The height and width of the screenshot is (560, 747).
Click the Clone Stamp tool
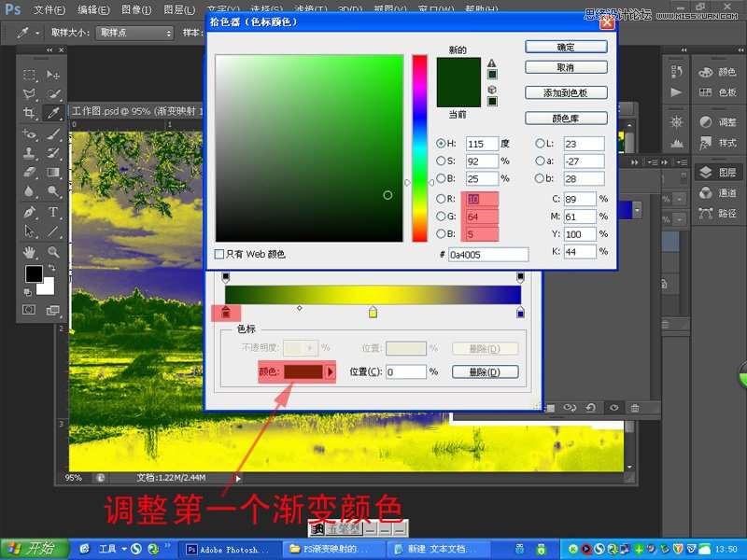(29, 152)
